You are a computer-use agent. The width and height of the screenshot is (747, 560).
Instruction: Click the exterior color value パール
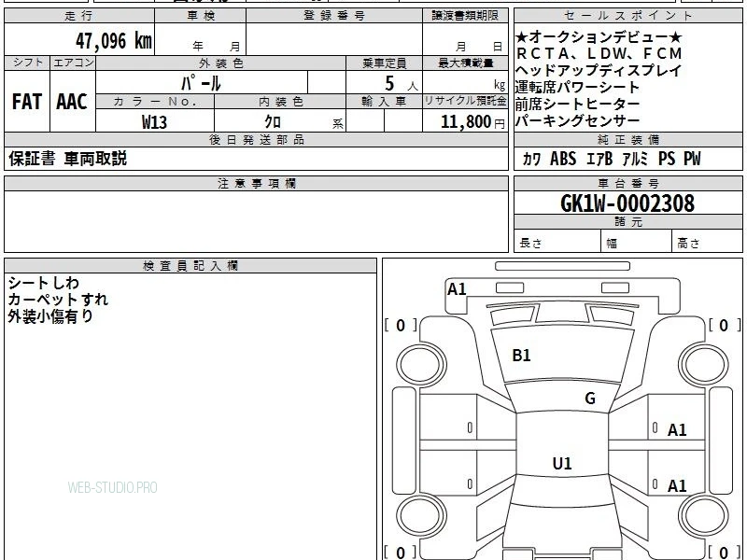coord(201,84)
